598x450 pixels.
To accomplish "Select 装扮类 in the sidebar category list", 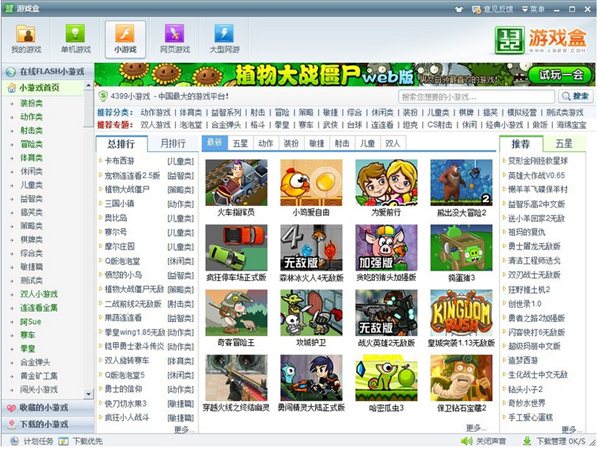I will pos(31,103).
